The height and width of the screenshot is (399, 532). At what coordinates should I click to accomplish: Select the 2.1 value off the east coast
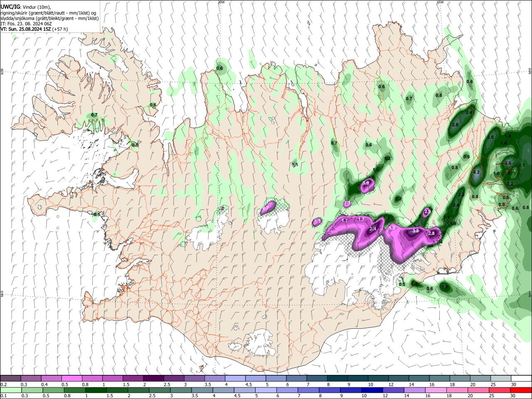click(x=522, y=165)
